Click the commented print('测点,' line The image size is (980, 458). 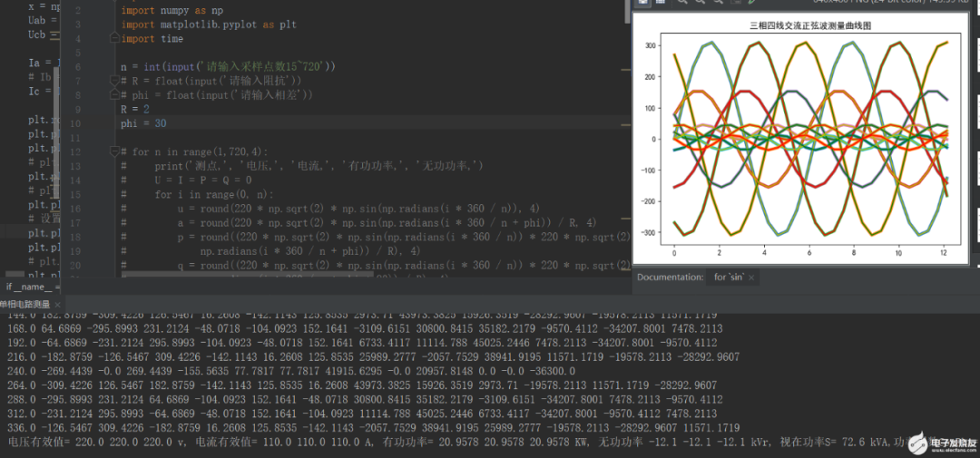tap(303, 166)
